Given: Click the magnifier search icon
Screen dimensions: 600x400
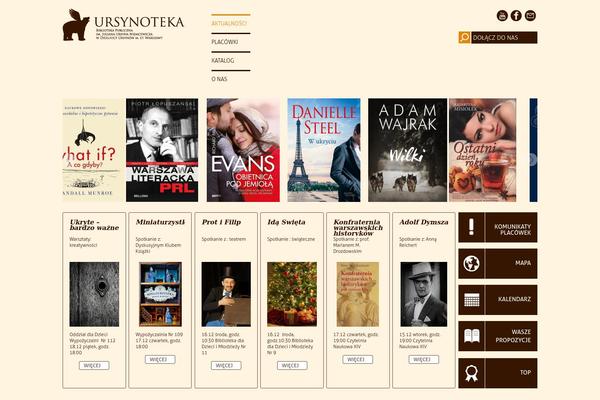Looking at the screenshot, I should (465, 38).
